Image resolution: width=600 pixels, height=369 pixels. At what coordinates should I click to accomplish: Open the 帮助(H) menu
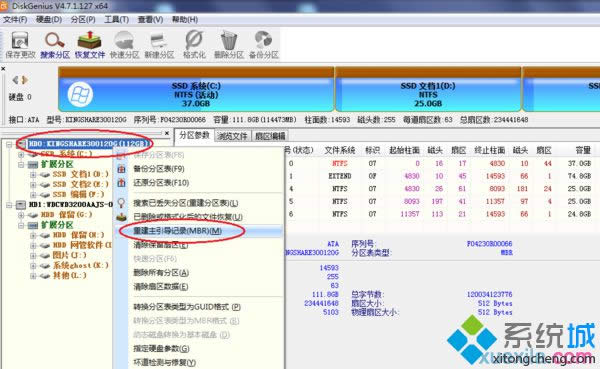pos(185,19)
